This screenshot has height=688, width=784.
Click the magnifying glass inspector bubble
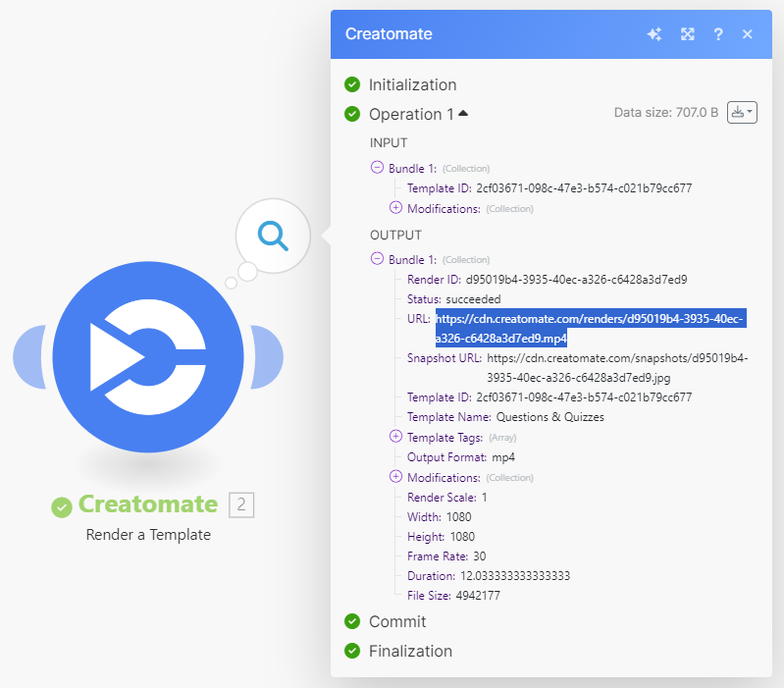click(x=273, y=236)
